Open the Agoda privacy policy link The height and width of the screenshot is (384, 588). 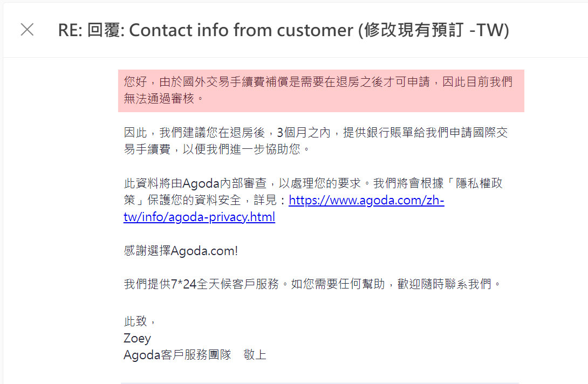(x=366, y=200)
